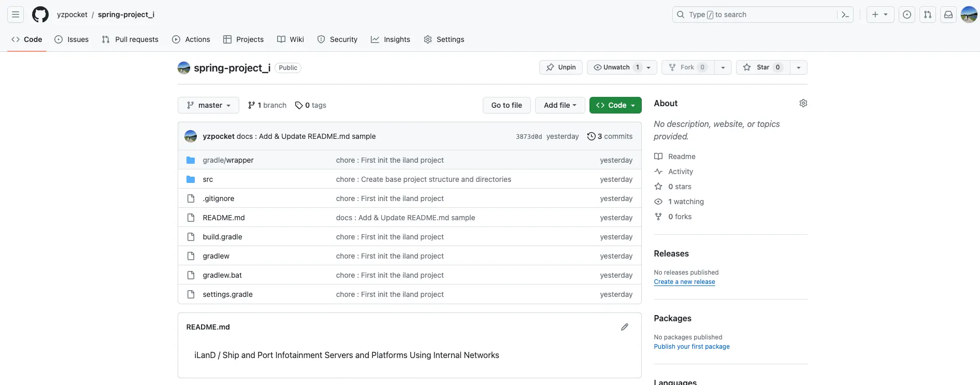The image size is (980, 385).
Task: Open the hamburger navigation menu
Action: coord(16,15)
